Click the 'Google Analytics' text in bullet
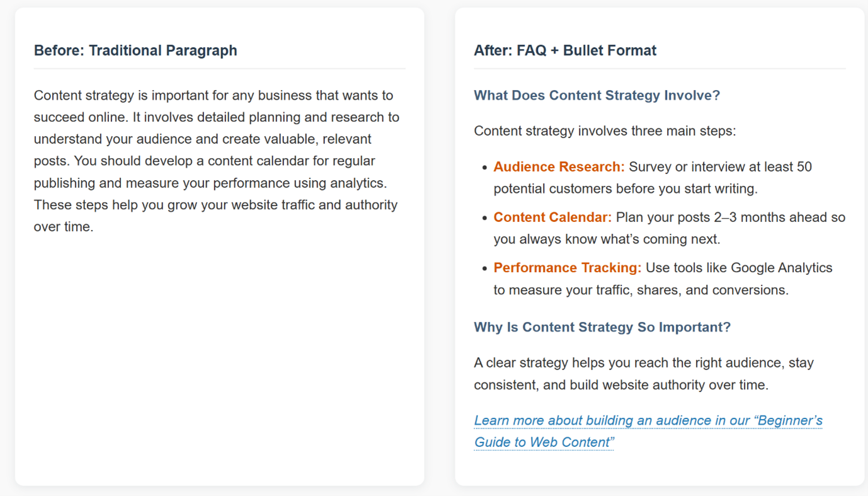The image size is (868, 496). [x=782, y=268]
